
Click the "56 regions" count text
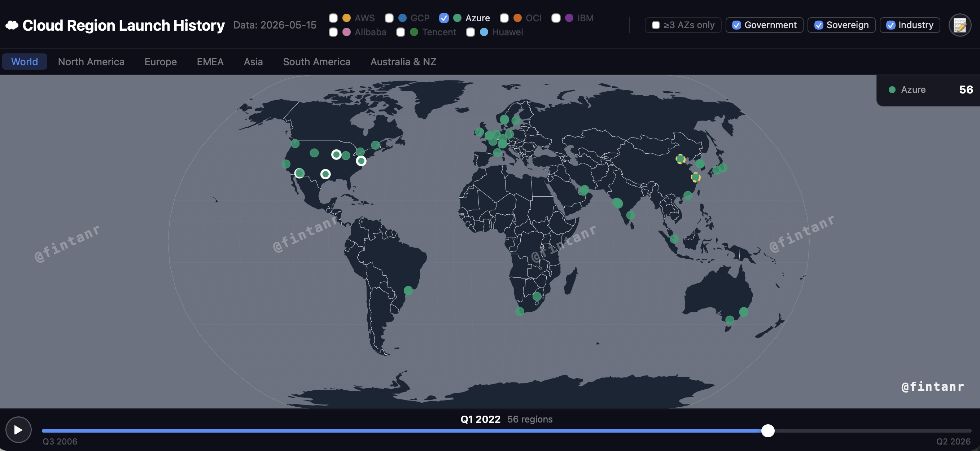click(530, 419)
